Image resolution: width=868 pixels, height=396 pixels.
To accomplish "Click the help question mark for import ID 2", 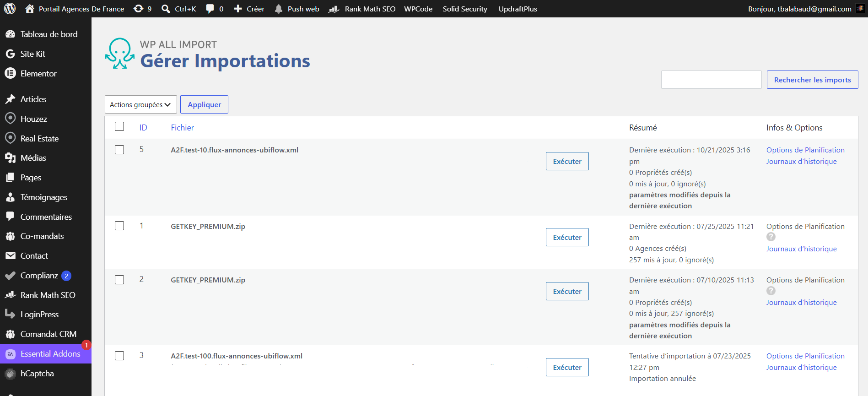I will [771, 291].
